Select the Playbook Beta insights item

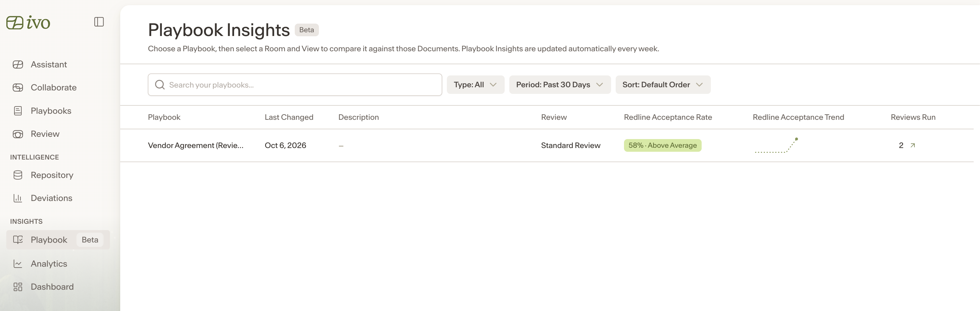pyautogui.click(x=58, y=240)
